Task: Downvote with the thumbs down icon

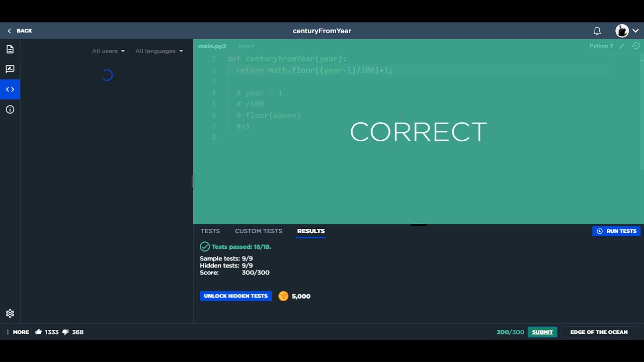Action: (x=65, y=332)
